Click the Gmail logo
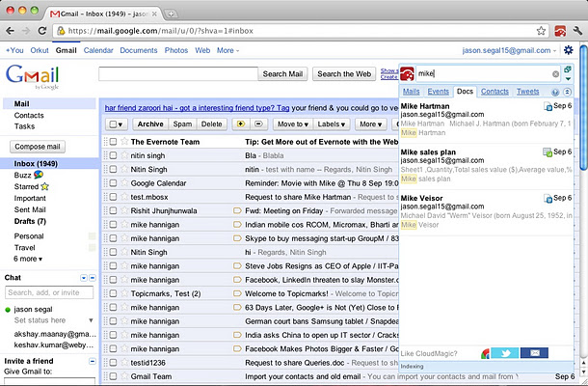Image resolution: width=588 pixels, height=386 pixels. (x=33, y=76)
